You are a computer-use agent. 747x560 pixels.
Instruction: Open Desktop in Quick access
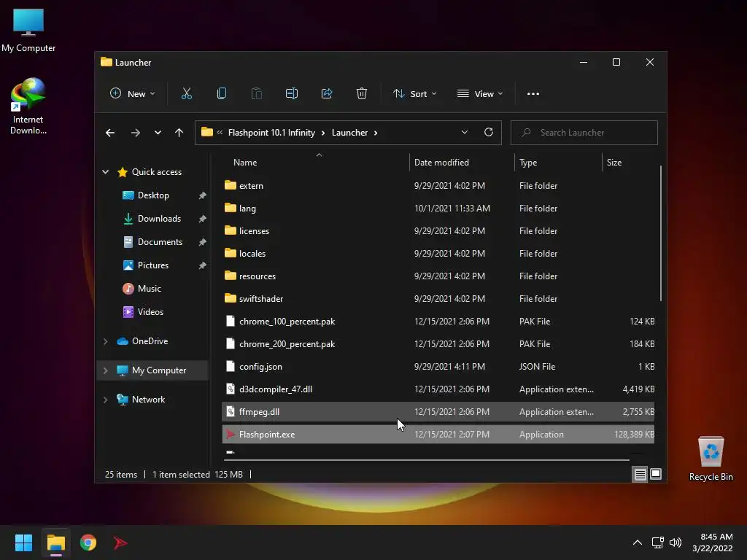(153, 195)
